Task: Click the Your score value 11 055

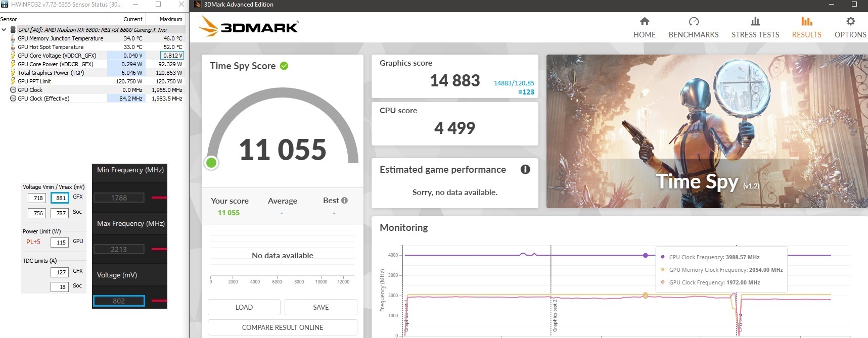Action: click(x=229, y=213)
